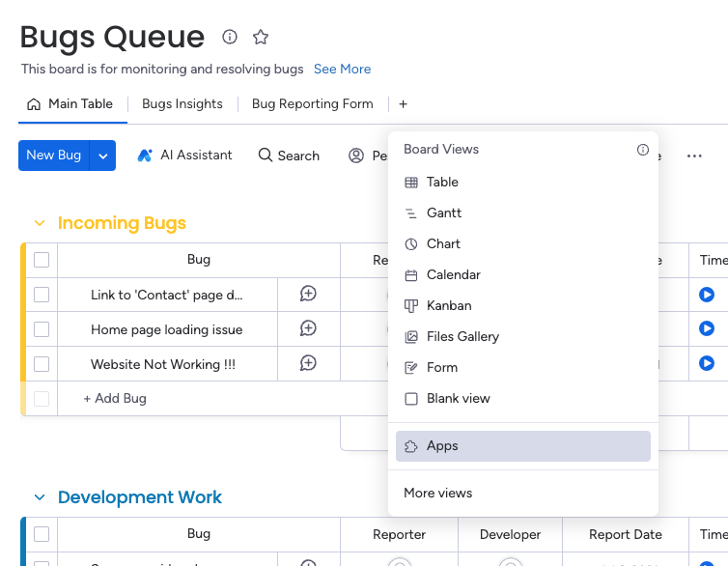Open 'Home page loading issue' bug item
This screenshot has width=728, height=566.
(167, 329)
